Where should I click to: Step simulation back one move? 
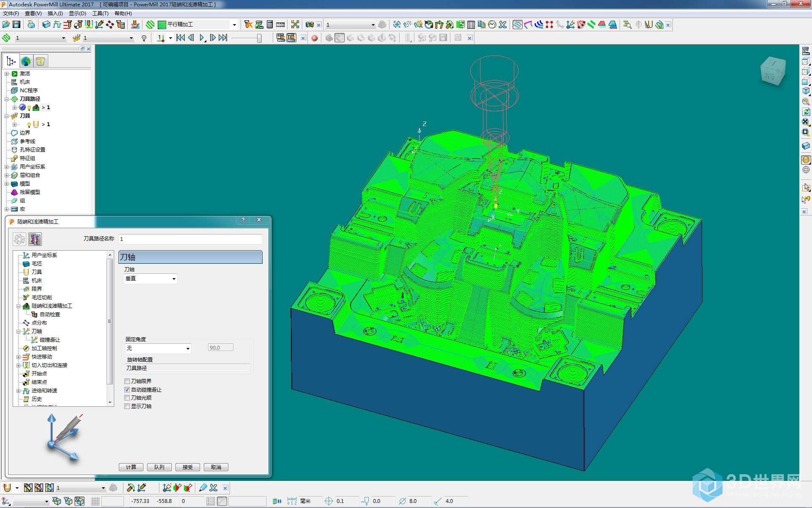point(191,38)
